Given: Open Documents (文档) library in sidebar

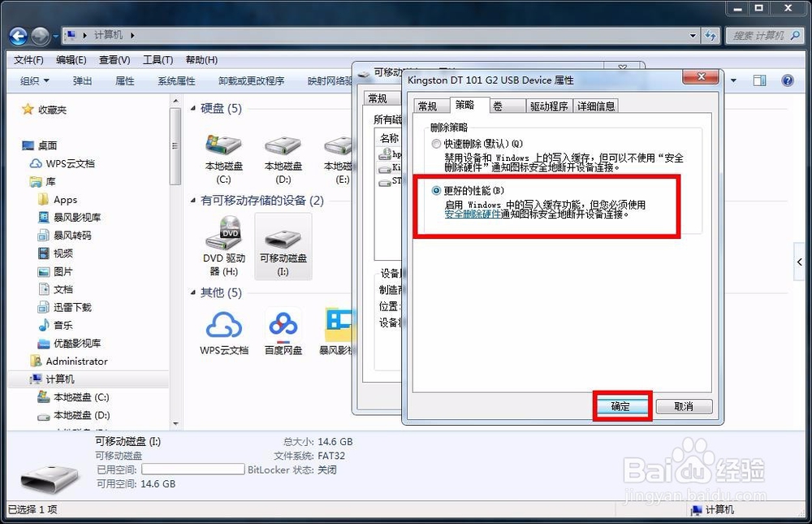Looking at the screenshot, I should [56, 289].
